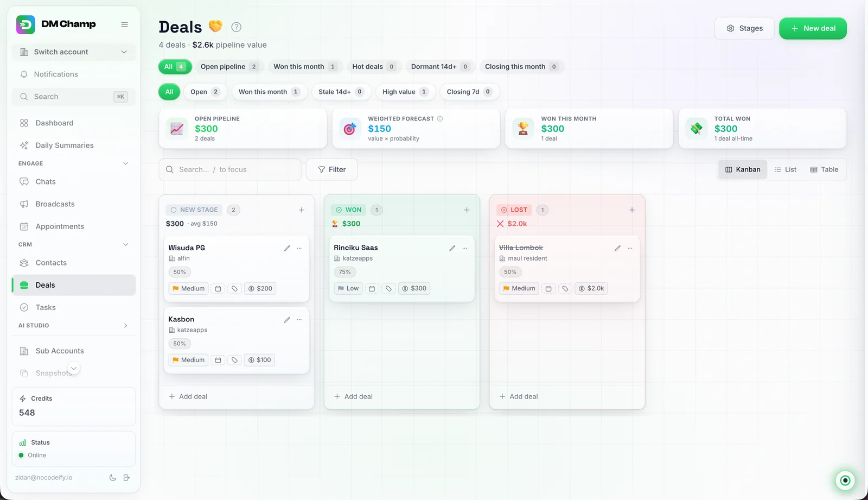Image resolution: width=868 pixels, height=500 pixels.
Task: Select the Open pipeline tab
Action: pyautogui.click(x=229, y=67)
